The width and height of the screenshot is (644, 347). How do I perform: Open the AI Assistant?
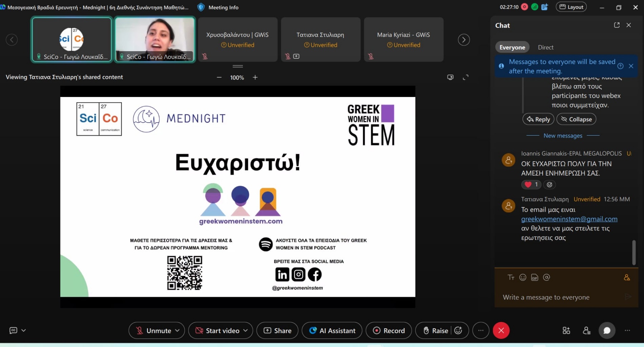pyautogui.click(x=332, y=331)
